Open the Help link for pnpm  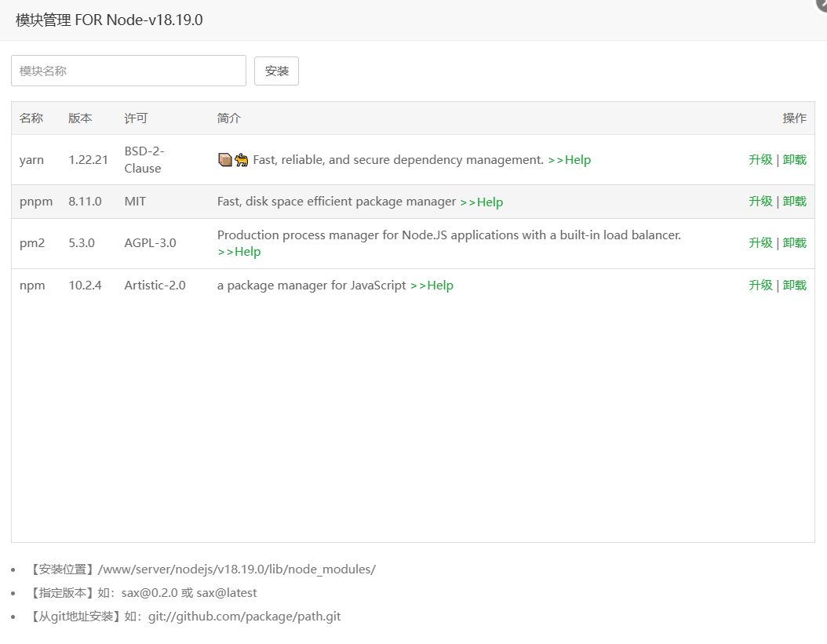(482, 202)
